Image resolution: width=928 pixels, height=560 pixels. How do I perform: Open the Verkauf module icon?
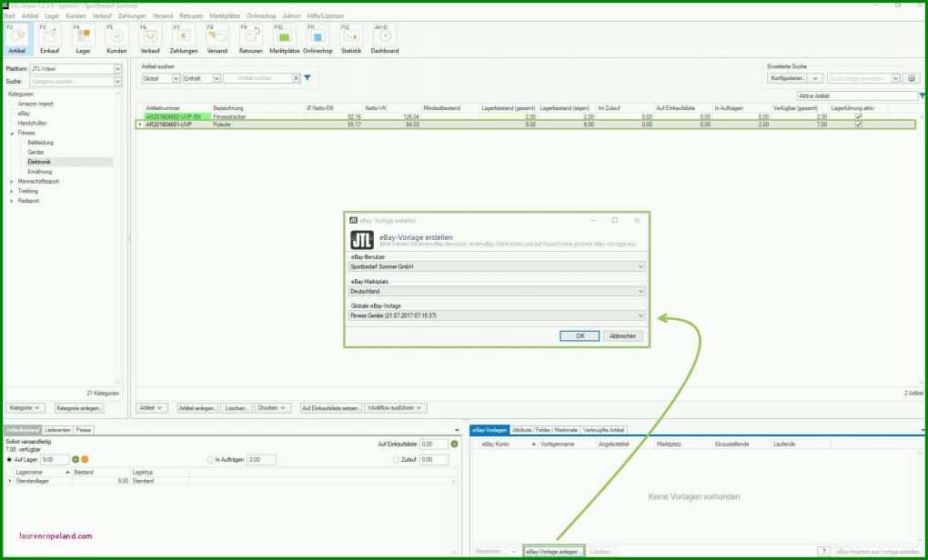(150, 39)
